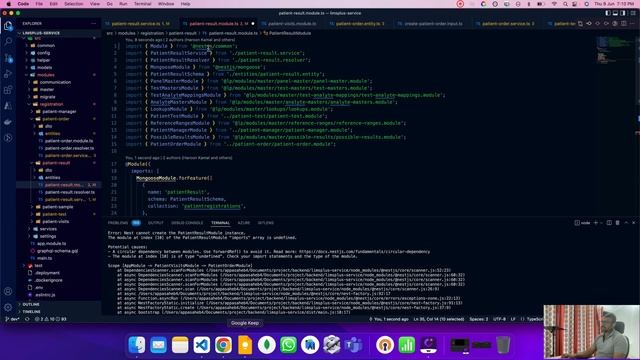Open the DEBUG CONSOLE panel tab

187,223
